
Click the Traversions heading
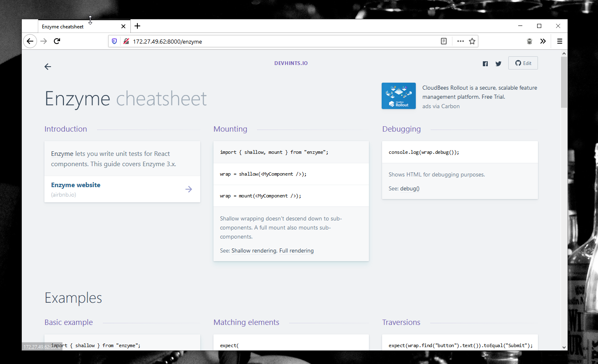coord(401,322)
